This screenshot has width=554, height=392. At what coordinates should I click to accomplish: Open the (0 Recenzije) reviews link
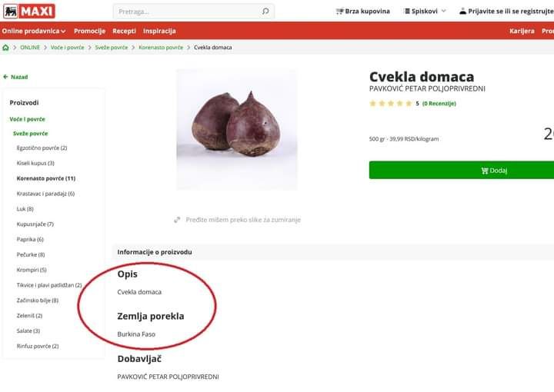[x=439, y=104]
